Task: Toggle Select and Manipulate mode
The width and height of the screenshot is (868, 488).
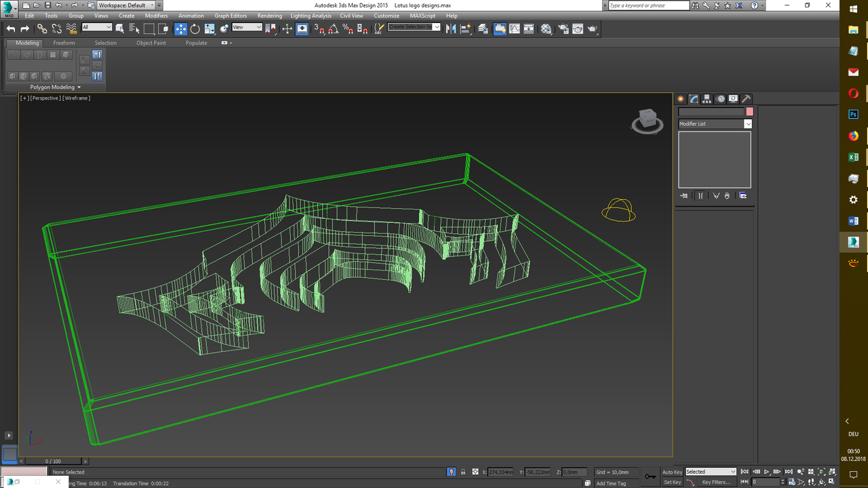Action: coord(287,28)
